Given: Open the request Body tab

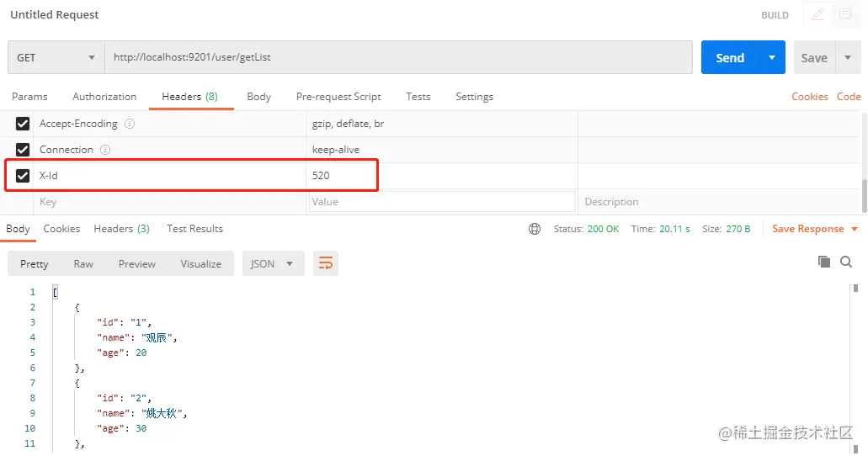Looking at the screenshot, I should [258, 97].
